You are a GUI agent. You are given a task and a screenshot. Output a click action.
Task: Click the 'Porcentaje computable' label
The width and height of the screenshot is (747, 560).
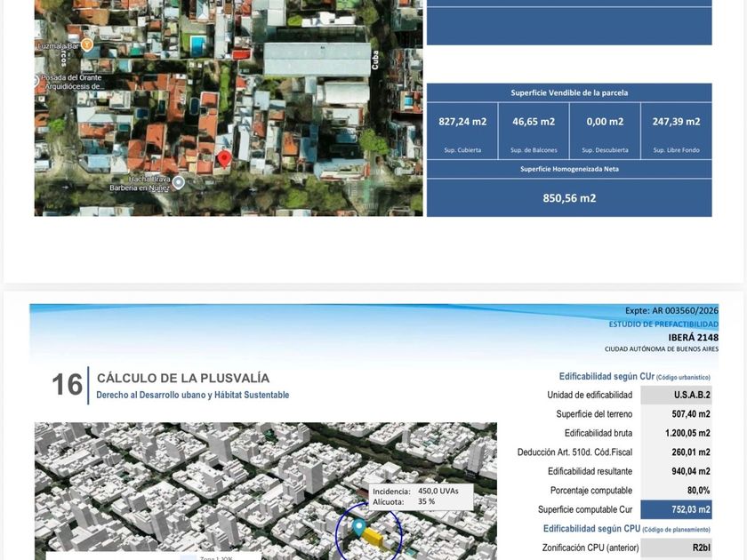(591, 490)
